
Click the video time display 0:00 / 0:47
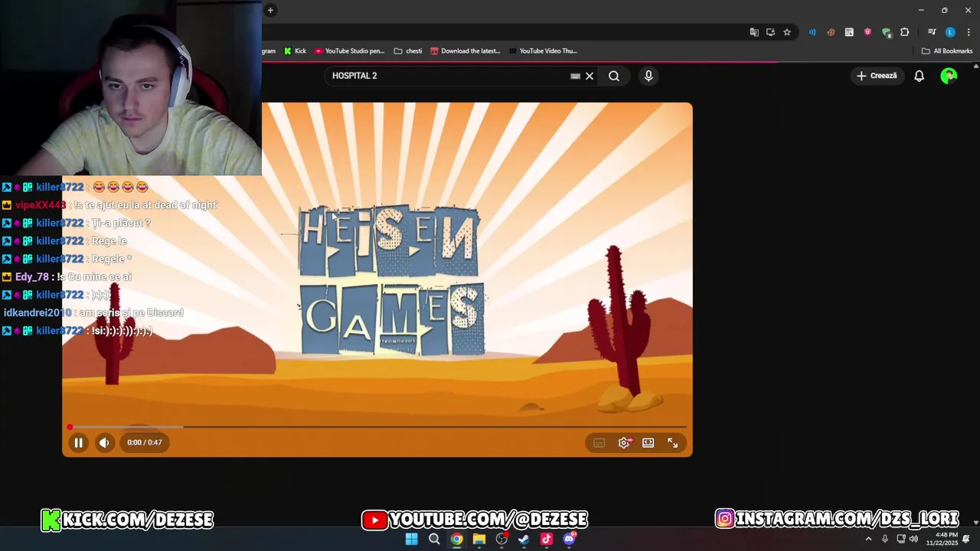tap(145, 442)
